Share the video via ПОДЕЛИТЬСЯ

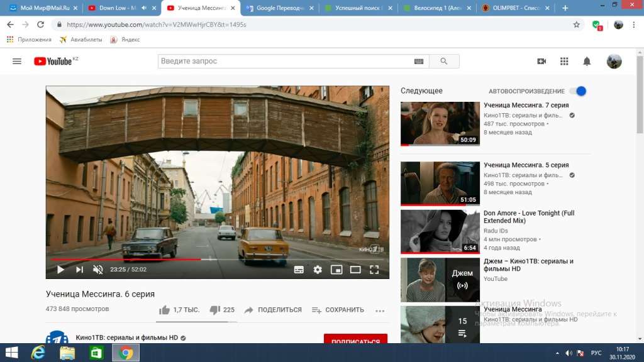[273, 310]
